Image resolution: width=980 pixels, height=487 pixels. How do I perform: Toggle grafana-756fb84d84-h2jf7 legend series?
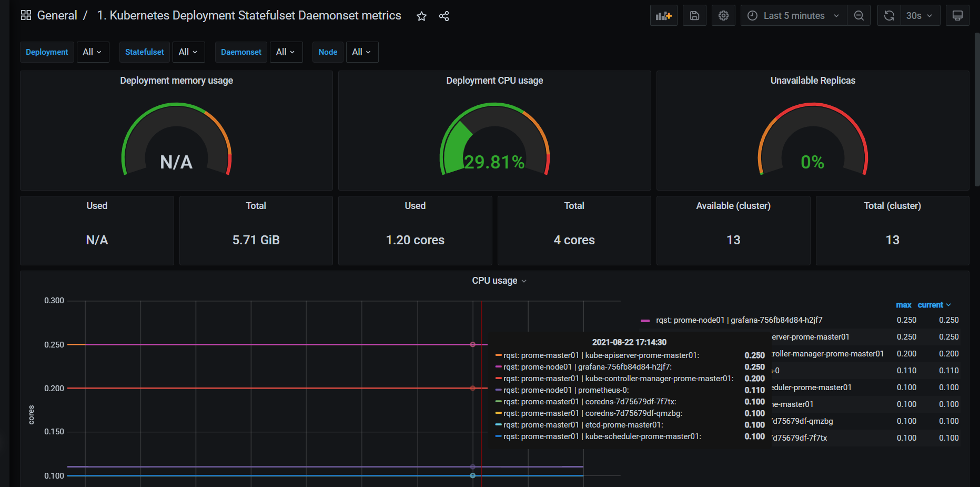coord(739,320)
